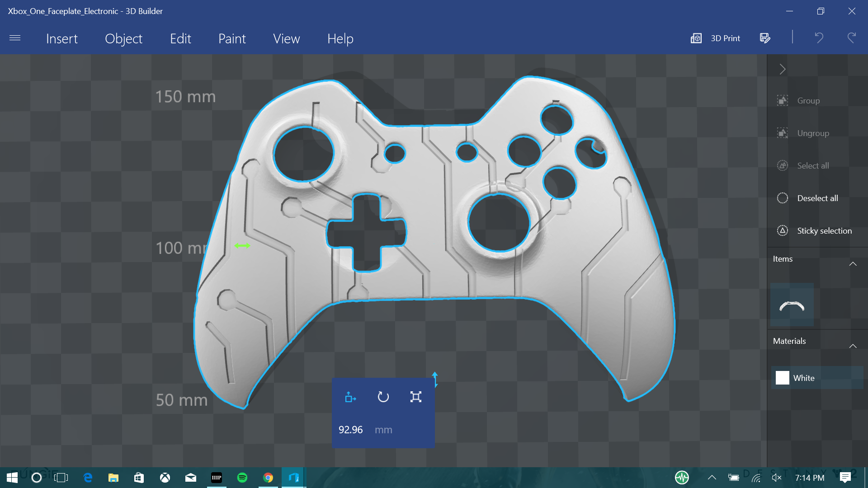Screen dimensions: 868x488
Task: Select the Rotate tool icon
Action: coord(383,397)
